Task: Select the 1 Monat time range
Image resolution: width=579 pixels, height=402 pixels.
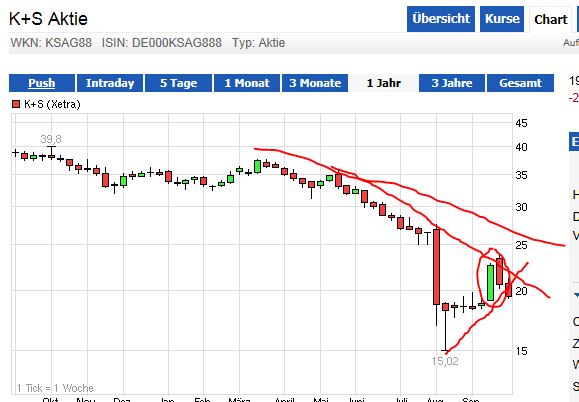Action: pyautogui.click(x=247, y=83)
